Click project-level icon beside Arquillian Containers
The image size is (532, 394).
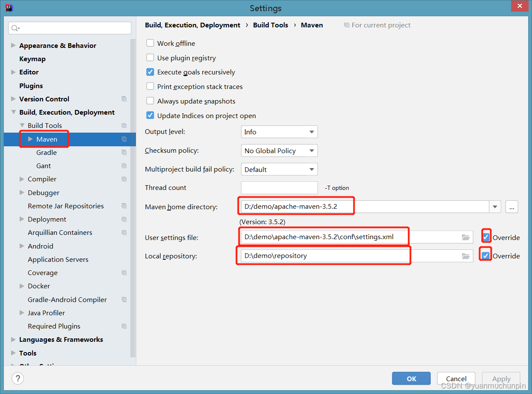tap(124, 232)
